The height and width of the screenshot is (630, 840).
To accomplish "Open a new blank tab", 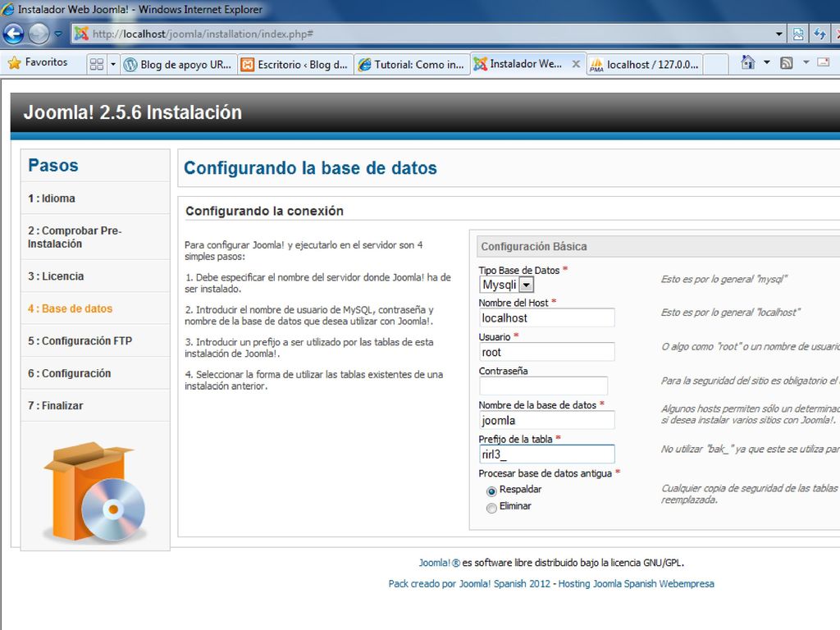I will point(715,64).
